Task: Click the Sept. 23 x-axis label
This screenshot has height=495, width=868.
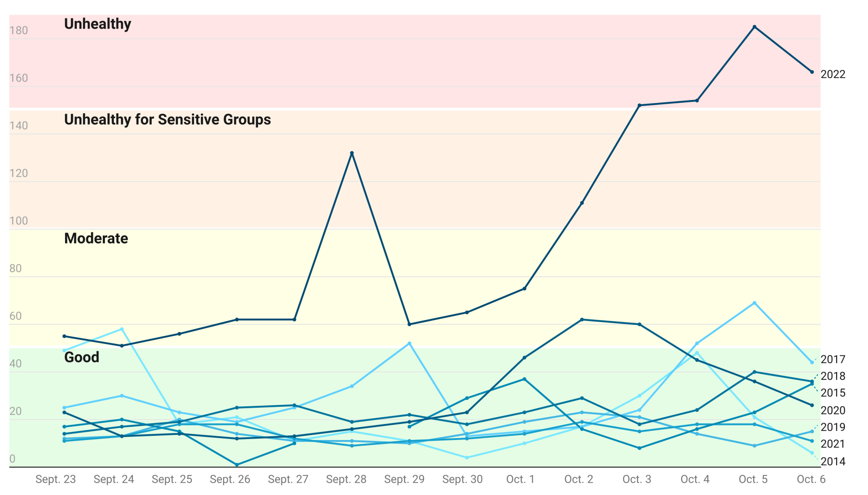Action: click(x=56, y=479)
